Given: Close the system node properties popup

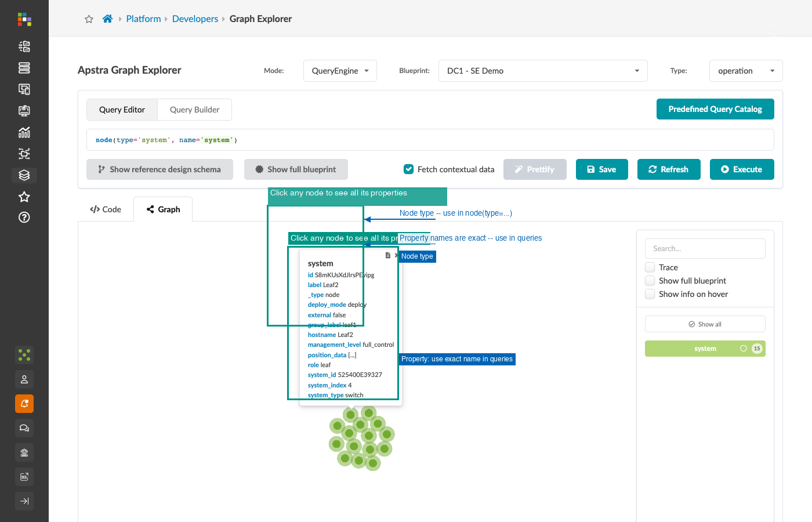Looking at the screenshot, I should pos(396,255).
